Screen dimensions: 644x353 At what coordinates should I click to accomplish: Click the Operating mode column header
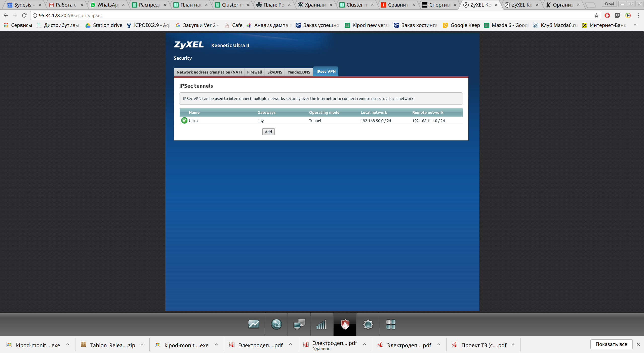(324, 112)
